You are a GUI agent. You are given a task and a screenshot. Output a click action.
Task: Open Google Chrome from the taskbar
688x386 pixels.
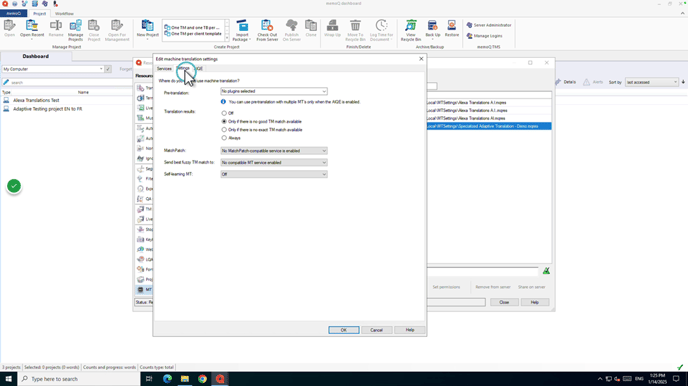pyautogui.click(x=202, y=379)
